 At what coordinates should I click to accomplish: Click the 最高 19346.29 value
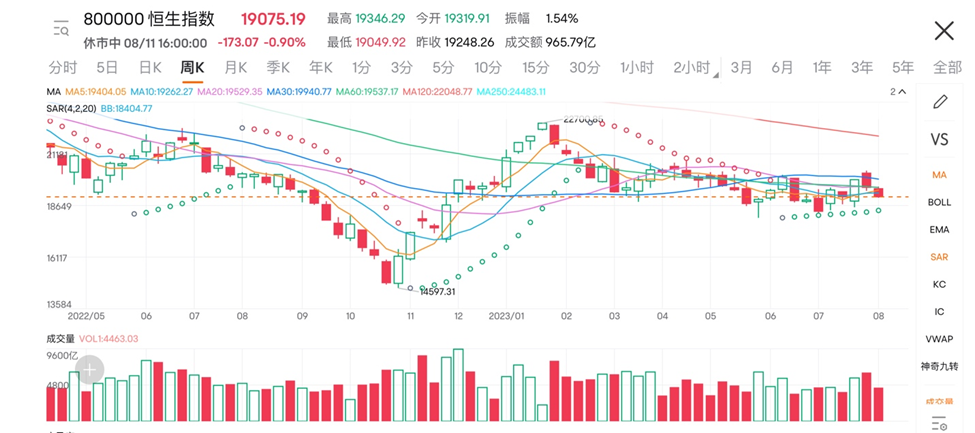click(366, 19)
